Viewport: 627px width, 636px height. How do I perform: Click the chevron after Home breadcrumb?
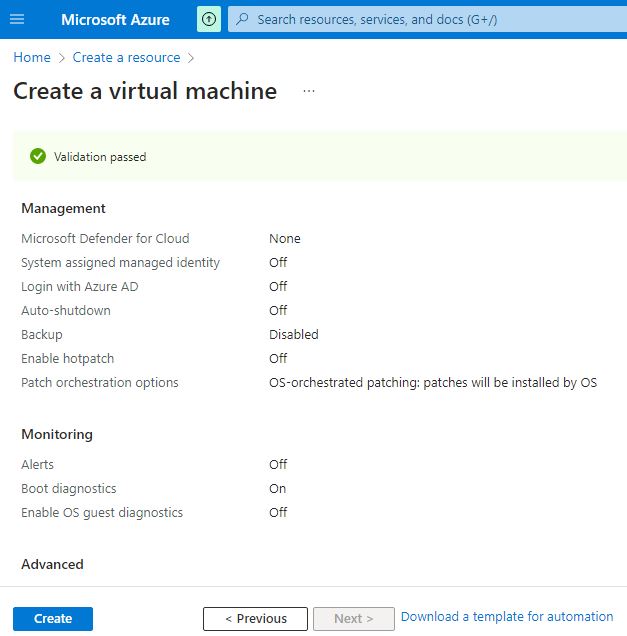(x=61, y=58)
